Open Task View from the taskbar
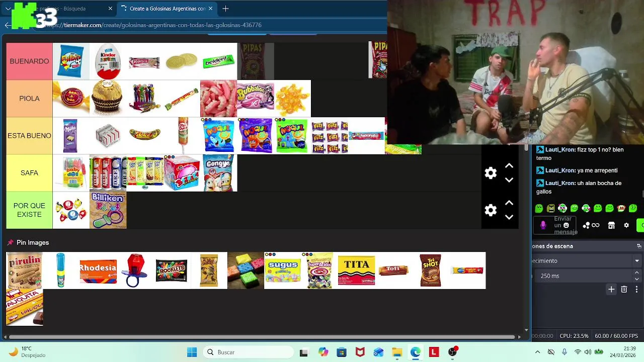This screenshot has height=362, width=644. pos(303,352)
